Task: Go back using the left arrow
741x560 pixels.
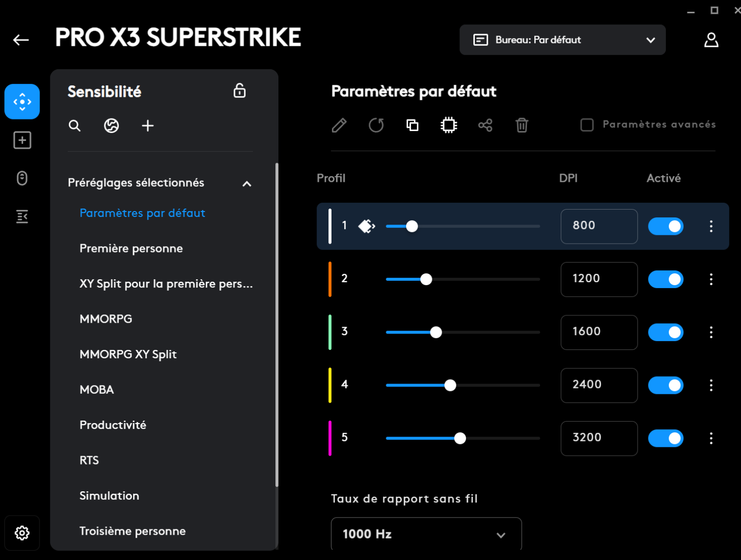Action: coord(21,40)
